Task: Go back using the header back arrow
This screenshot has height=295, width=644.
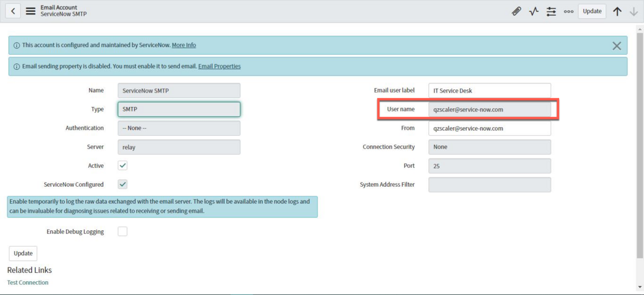Action: click(13, 11)
